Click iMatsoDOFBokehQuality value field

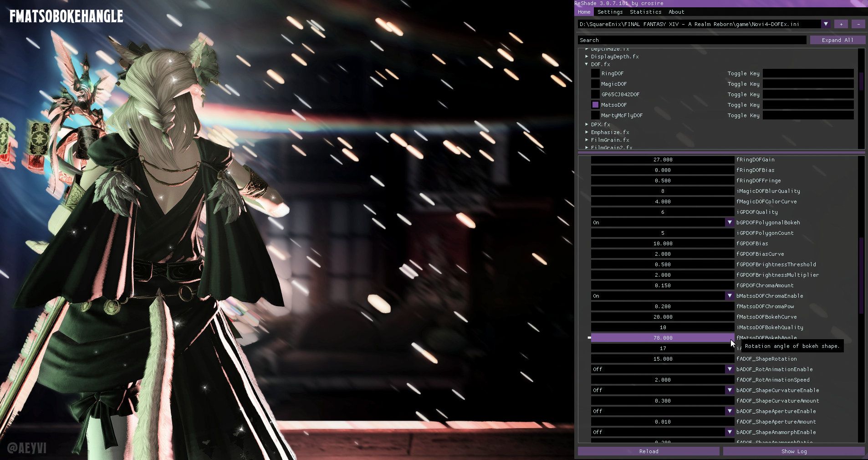point(663,327)
